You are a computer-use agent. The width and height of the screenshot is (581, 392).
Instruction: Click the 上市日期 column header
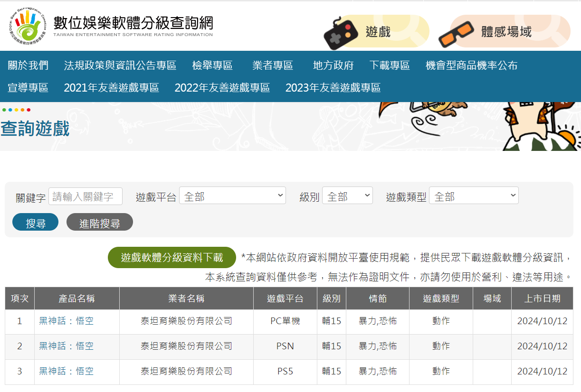(x=543, y=299)
